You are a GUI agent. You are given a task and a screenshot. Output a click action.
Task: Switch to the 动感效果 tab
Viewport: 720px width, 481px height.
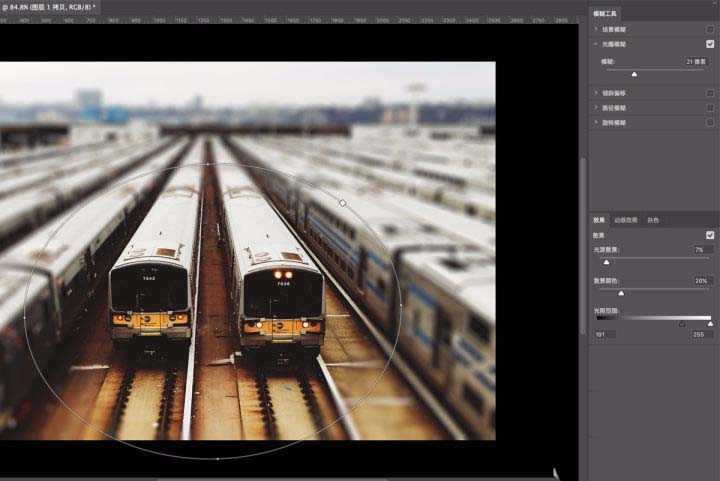tap(626, 220)
